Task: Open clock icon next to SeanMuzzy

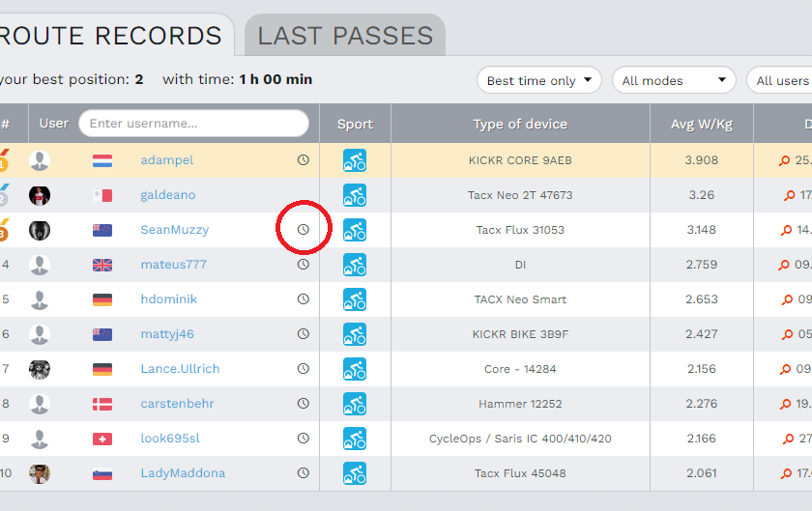Action: tap(303, 229)
